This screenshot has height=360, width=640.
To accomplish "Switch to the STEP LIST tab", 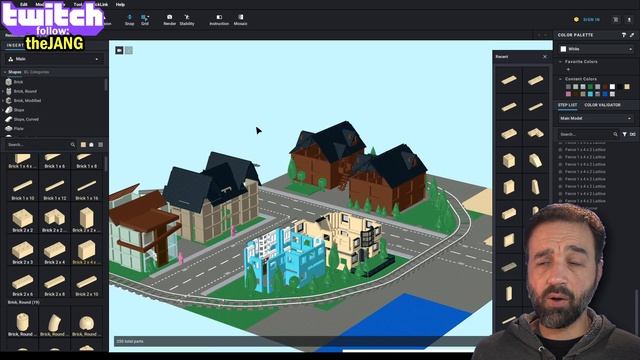I will point(567,105).
